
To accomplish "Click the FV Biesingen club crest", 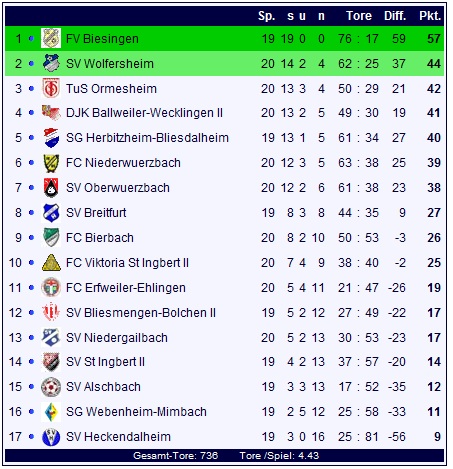I will tap(51, 38).
